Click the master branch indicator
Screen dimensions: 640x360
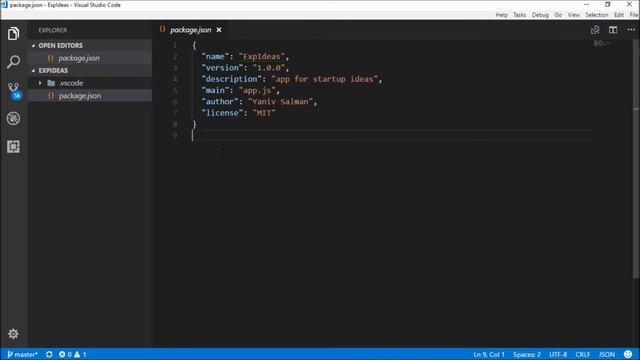coord(22,354)
